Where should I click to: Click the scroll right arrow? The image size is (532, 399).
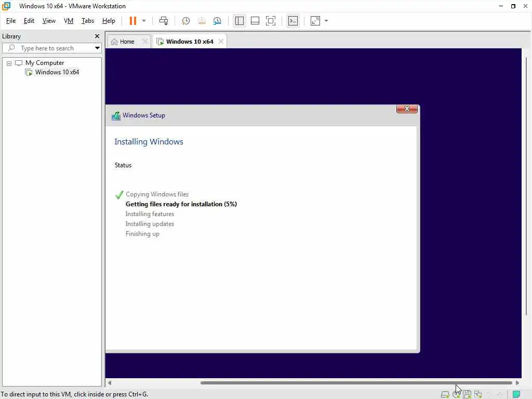click(x=517, y=383)
